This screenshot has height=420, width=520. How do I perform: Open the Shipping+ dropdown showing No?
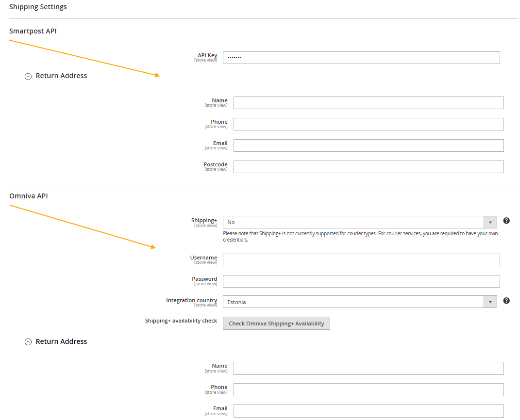pos(360,222)
